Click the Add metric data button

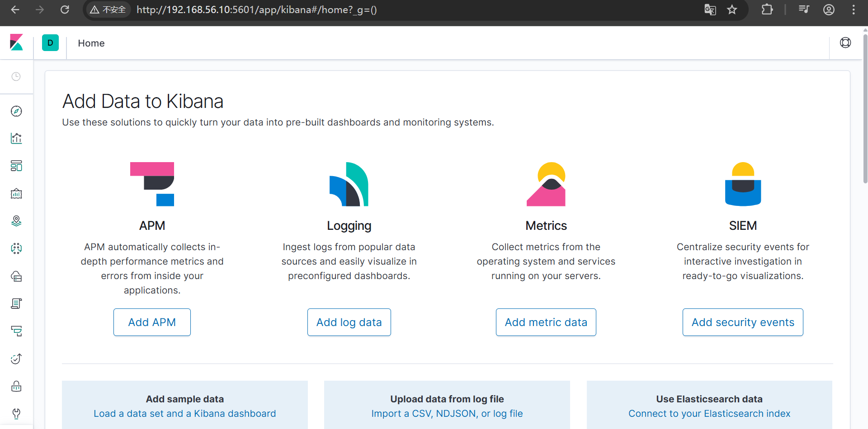coord(546,322)
